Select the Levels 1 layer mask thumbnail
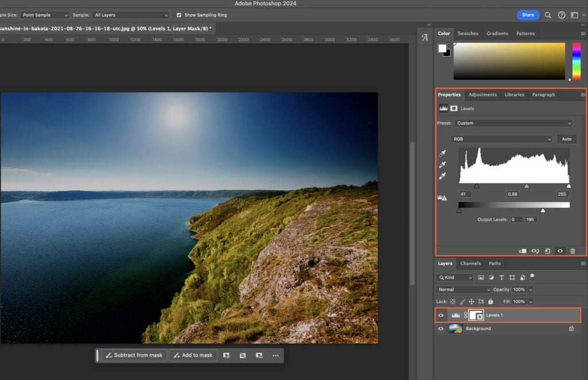The image size is (588, 380). (477, 315)
